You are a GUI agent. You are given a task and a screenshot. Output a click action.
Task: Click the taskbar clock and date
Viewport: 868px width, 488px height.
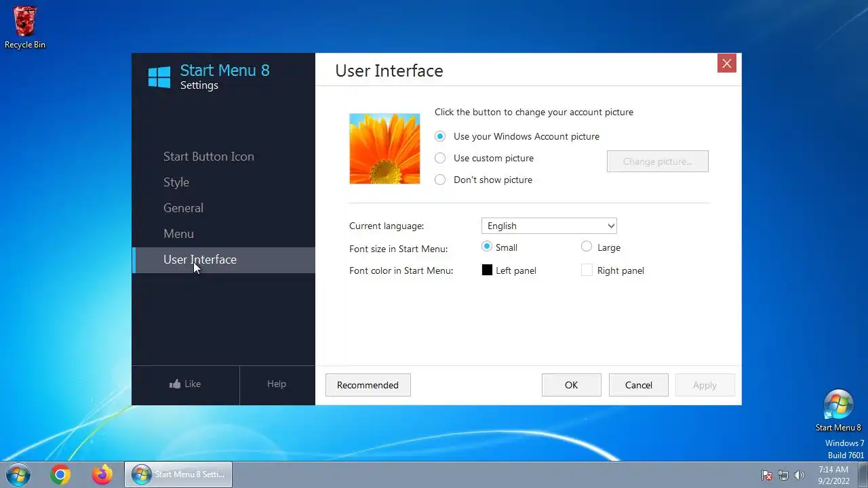point(833,475)
